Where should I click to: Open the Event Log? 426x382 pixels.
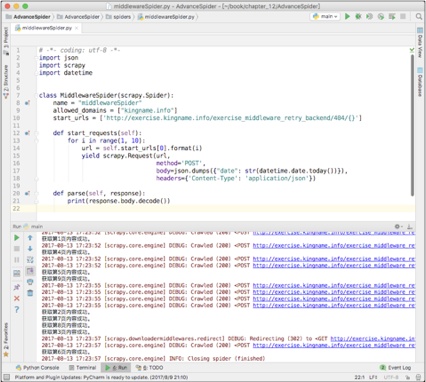point(396,367)
